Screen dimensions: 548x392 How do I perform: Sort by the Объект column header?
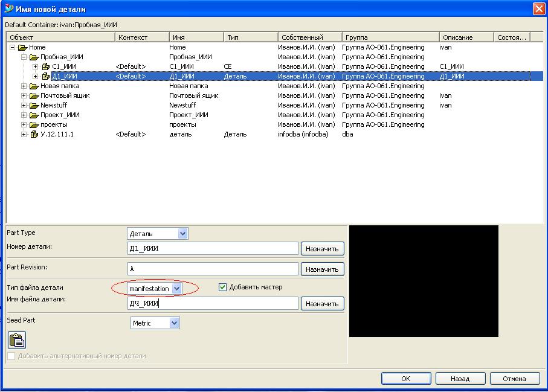61,37
